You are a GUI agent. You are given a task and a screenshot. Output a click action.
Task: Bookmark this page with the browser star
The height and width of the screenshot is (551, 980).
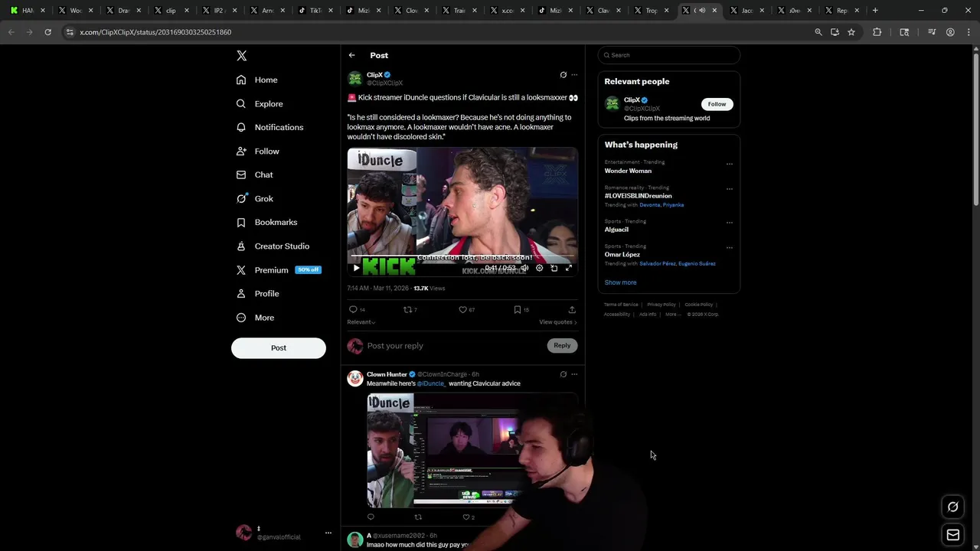pyautogui.click(x=851, y=32)
